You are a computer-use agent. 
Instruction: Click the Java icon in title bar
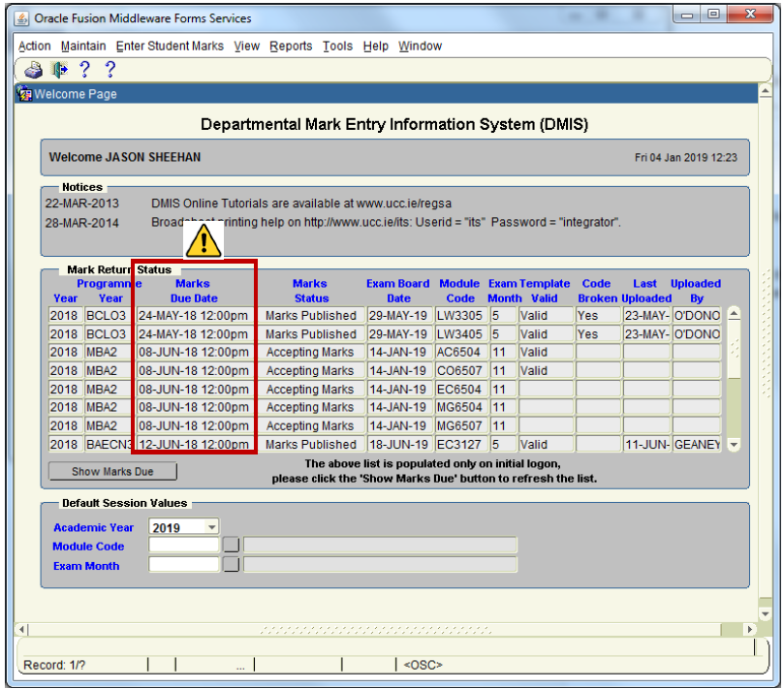21,18
